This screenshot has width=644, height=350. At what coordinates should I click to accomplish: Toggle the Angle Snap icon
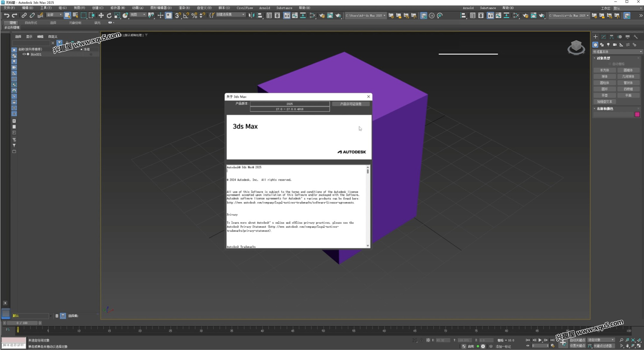pyautogui.click(x=186, y=15)
